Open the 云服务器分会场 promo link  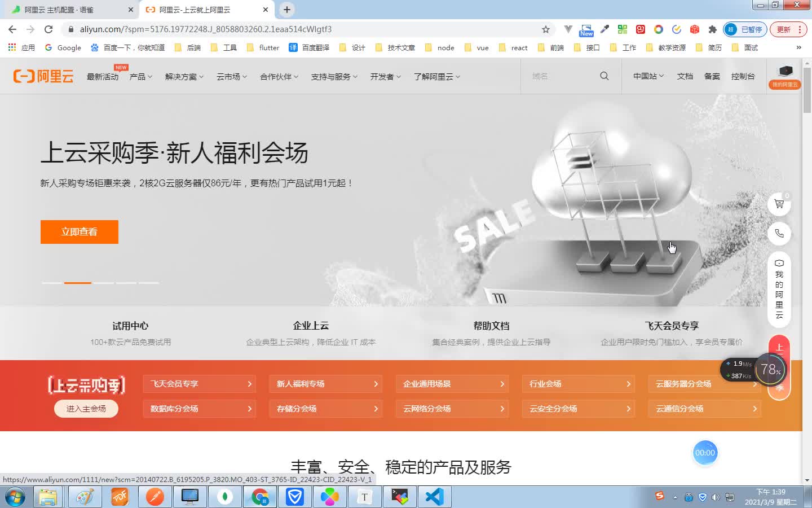tap(705, 384)
